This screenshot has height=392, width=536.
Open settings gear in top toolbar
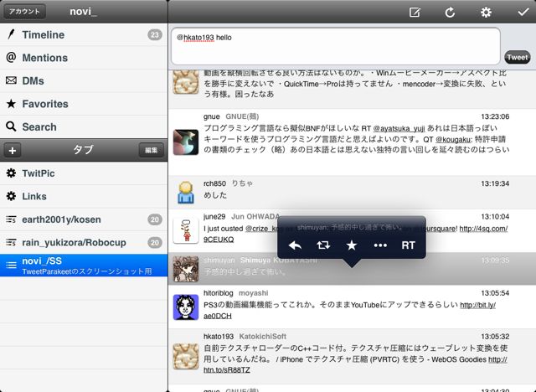486,13
